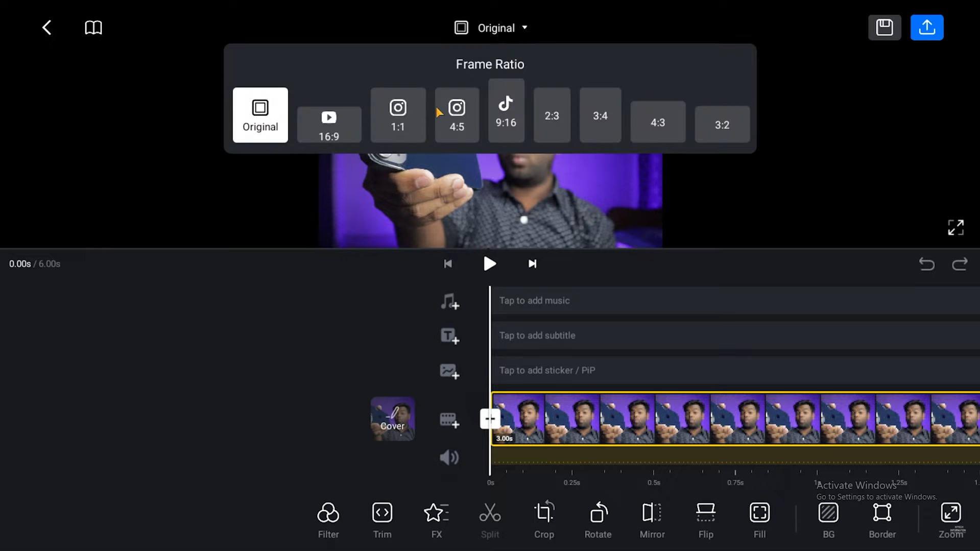Select the 9:16 TikTok frame ratio
The image size is (980, 551).
(506, 110)
